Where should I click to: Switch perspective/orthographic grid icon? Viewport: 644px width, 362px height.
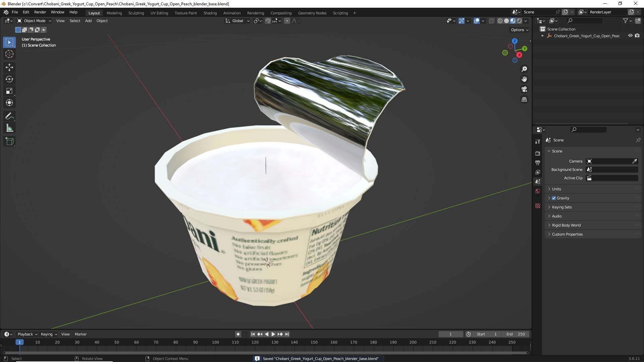click(x=524, y=100)
